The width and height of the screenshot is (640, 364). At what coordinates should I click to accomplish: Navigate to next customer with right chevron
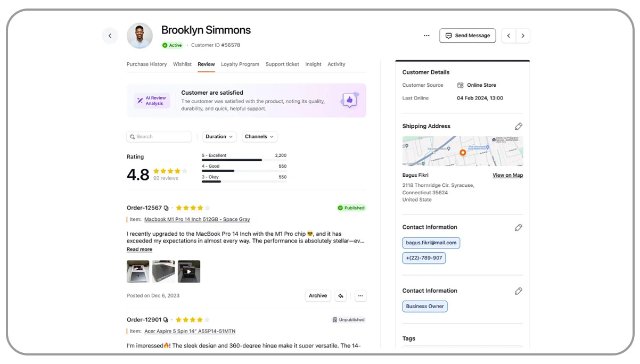(x=523, y=35)
